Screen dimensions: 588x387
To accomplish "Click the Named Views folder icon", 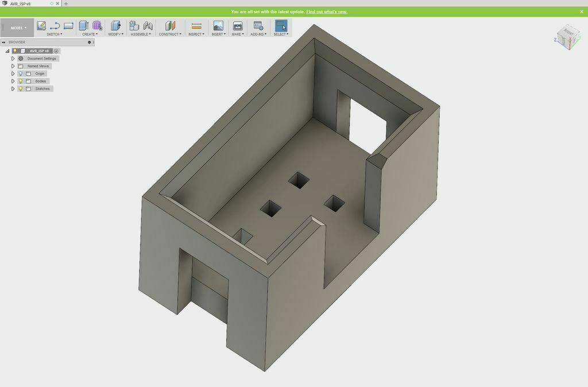I will coord(21,66).
